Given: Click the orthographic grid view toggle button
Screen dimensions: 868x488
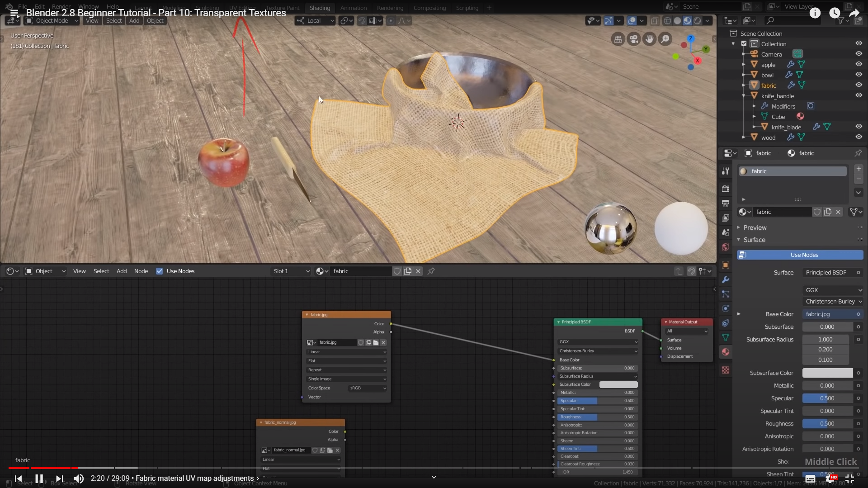Looking at the screenshot, I should [x=618, y=39].
